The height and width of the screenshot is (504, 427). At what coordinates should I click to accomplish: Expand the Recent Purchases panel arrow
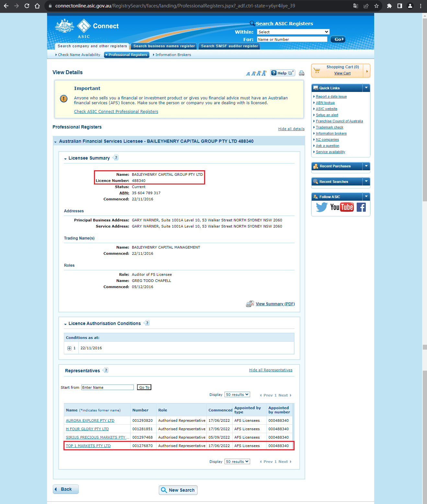(366, 166)
